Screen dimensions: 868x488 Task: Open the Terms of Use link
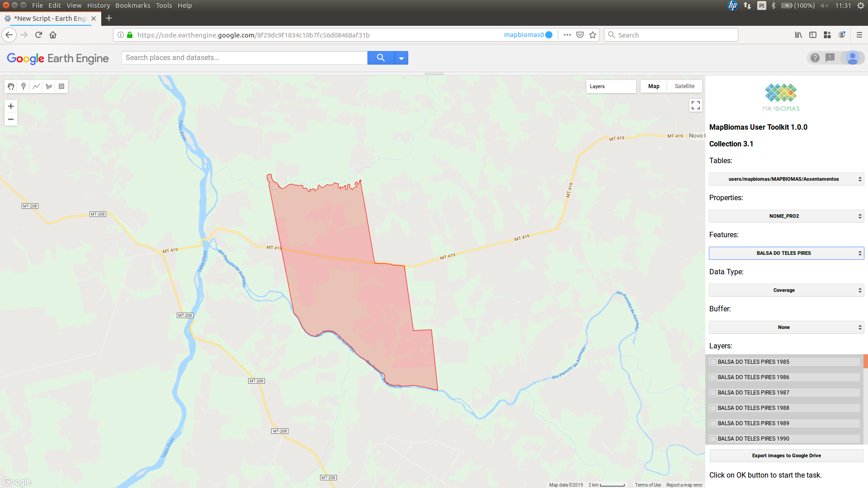(x=647, y=485)
